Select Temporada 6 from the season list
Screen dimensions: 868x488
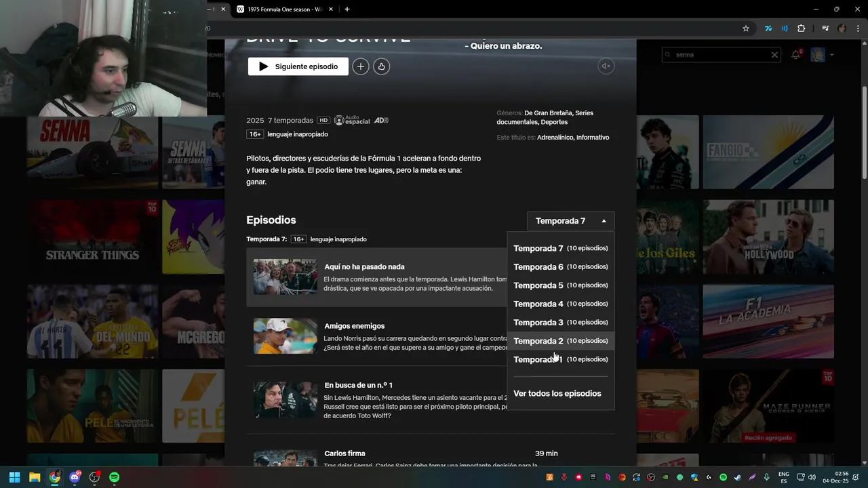561,267
